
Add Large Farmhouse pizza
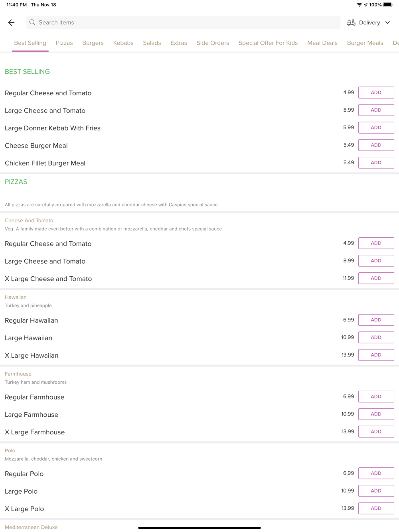pyautogui.click(x=376, y=414)
